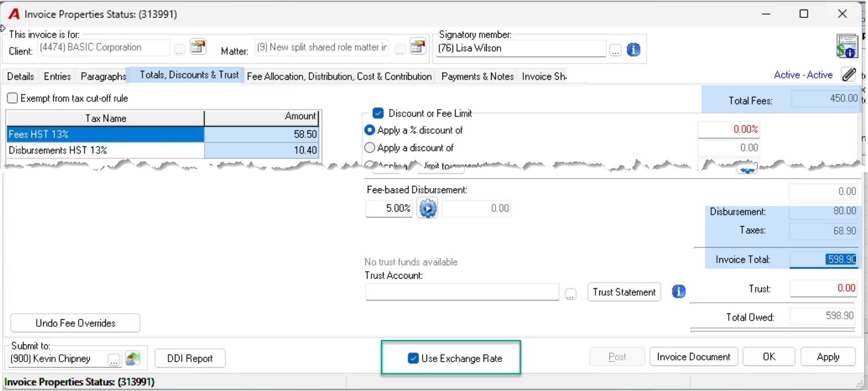Open Fee Allocation, Distribution, Cost & Contribution tab
This screenshot has height=391, width=868.
(x=339, y=76)
